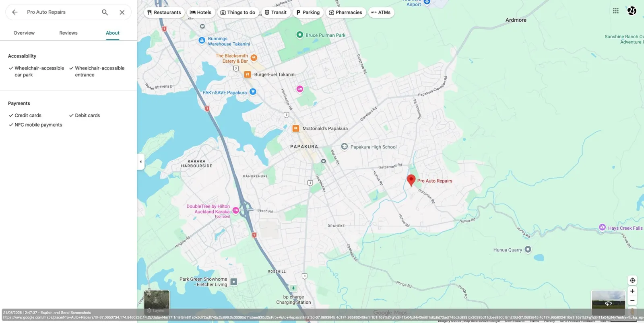Viewport: 644px width, 323px height.
Task: Clear the Pro Auto Repairs search
Action: (122, 12)
